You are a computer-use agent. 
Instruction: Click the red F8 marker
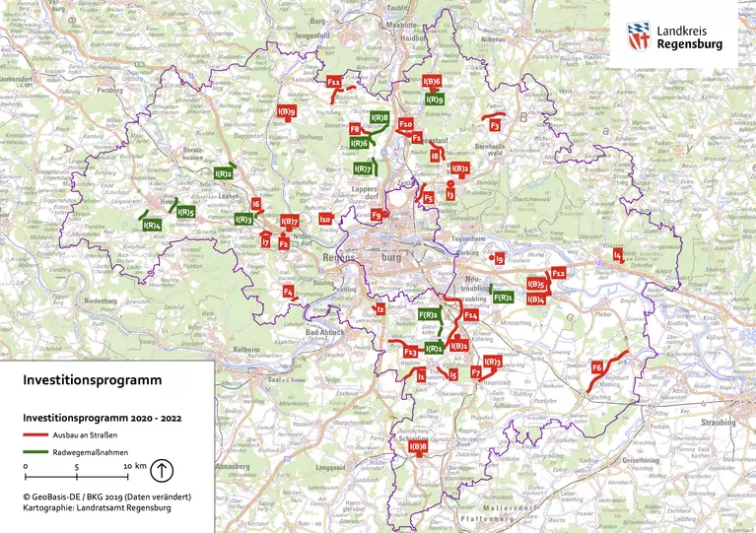pyautogui.click(x=355, y=129)
